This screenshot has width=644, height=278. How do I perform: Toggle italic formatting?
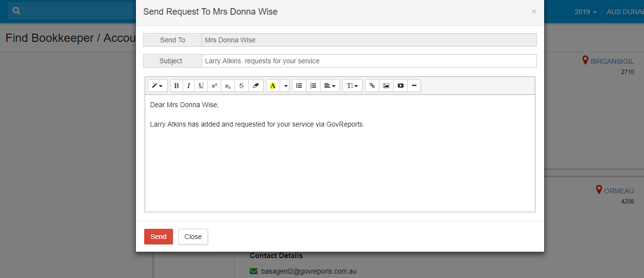coord(189,86)
